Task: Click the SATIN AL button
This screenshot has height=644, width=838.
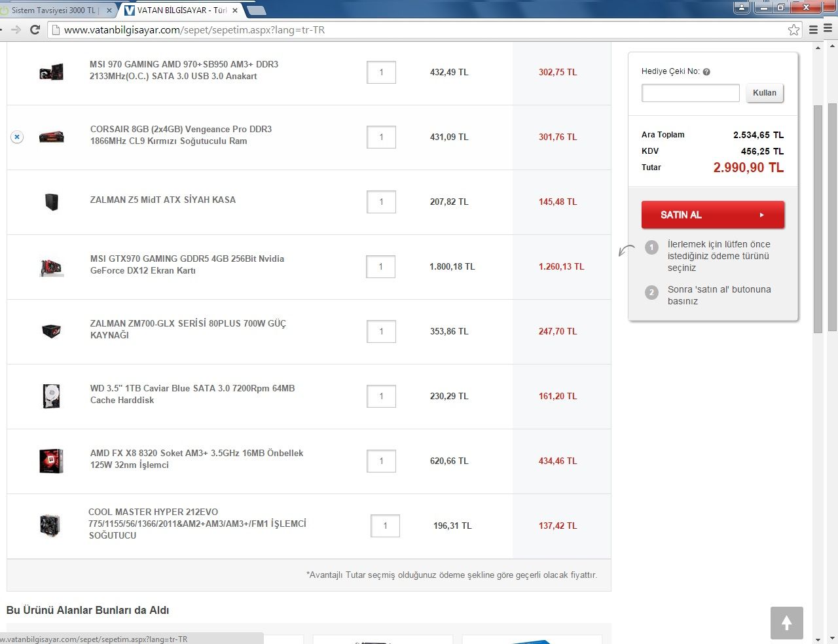Action: coord(713,215)
